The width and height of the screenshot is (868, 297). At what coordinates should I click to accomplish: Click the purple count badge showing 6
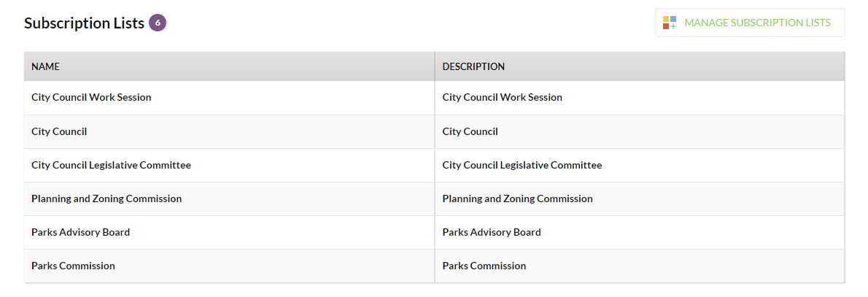pos(158,23)
